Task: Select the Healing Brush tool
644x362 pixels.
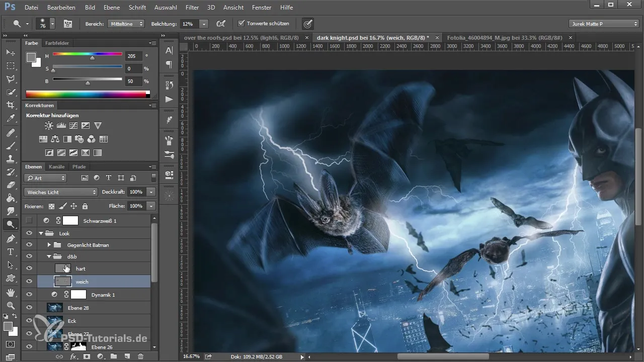Action: coord(10,132)
